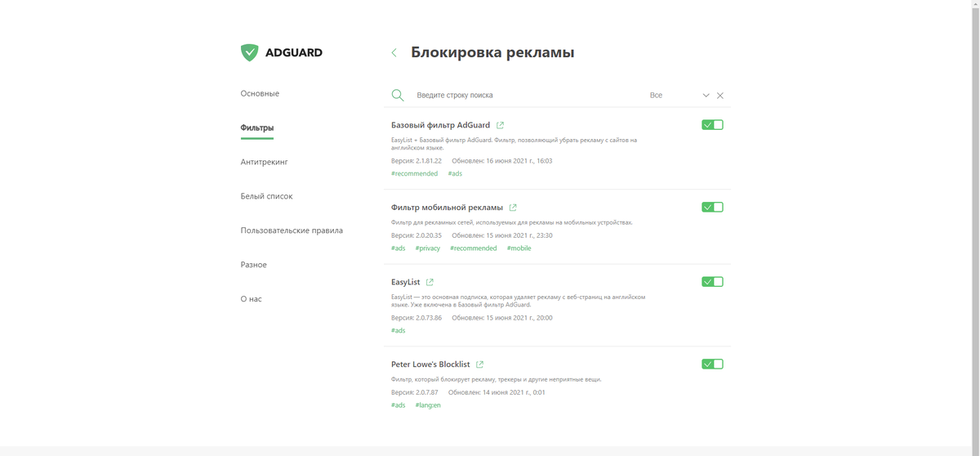The width and height of the screenshot is (980, 456).
Task: Expand the Все filter dropdown
Action: (679, 96)
